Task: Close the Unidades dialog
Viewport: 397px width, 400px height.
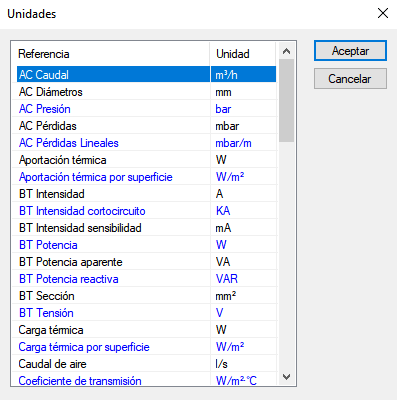Action: coord(383,13)
